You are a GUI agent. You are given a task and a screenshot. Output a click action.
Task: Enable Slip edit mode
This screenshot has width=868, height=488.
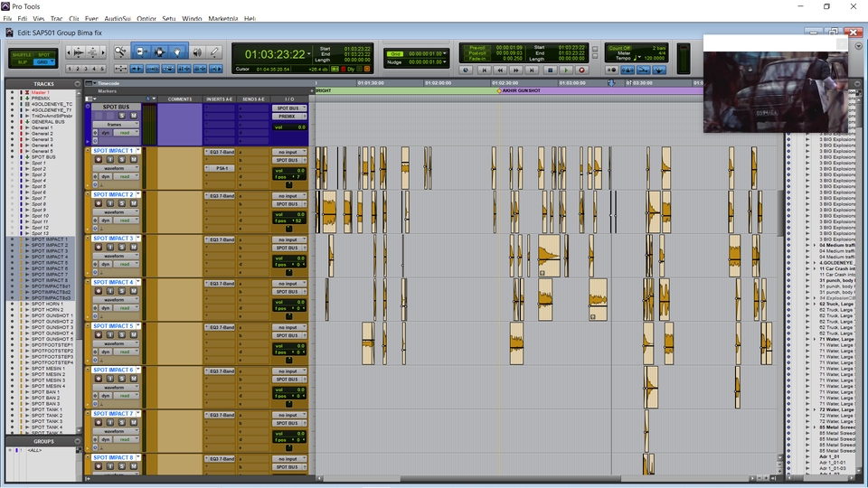point(22,62)
